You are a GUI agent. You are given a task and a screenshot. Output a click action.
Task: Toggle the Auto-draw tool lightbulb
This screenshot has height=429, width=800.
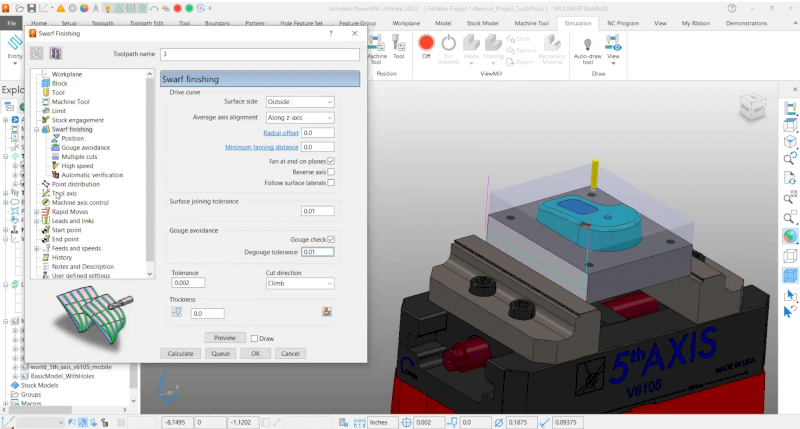pyautogui.click(x=586, y=46)
